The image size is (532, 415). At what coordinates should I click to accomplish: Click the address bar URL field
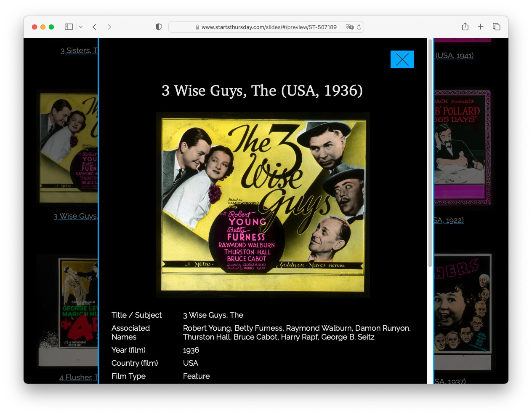266,27
